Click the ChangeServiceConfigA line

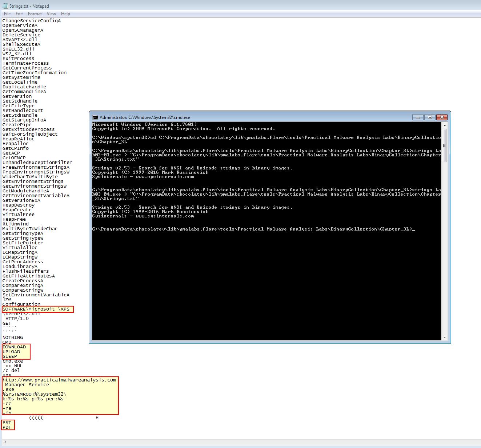tap(32, 21)
